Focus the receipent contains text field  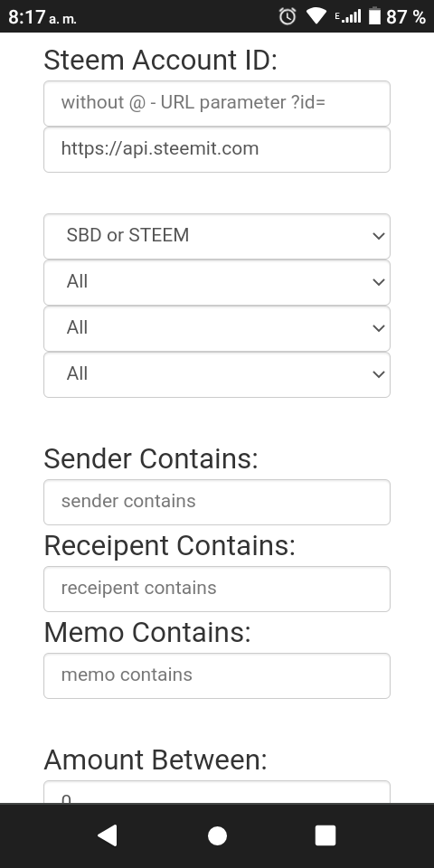pyautogui.click(x=217, y=589)
